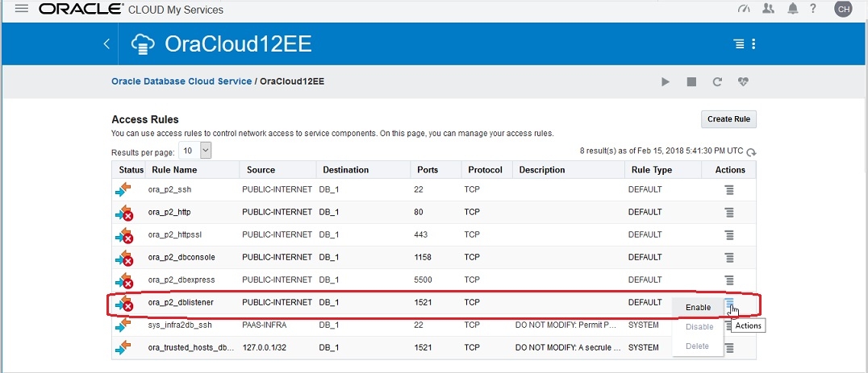This screenshot has width=868, height=373.
Task: Open the CH user account avatar
Action: coord(843,9)
